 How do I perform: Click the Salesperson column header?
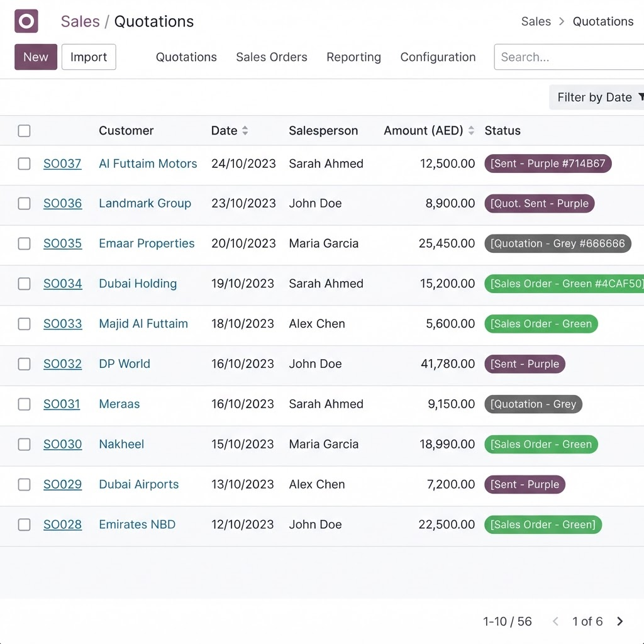[323, 131]
